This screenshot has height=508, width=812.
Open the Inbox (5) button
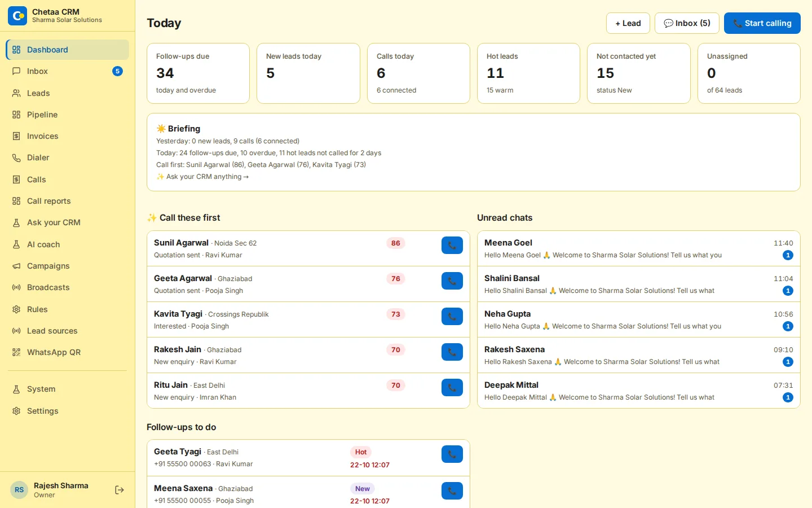click(687, 23)
